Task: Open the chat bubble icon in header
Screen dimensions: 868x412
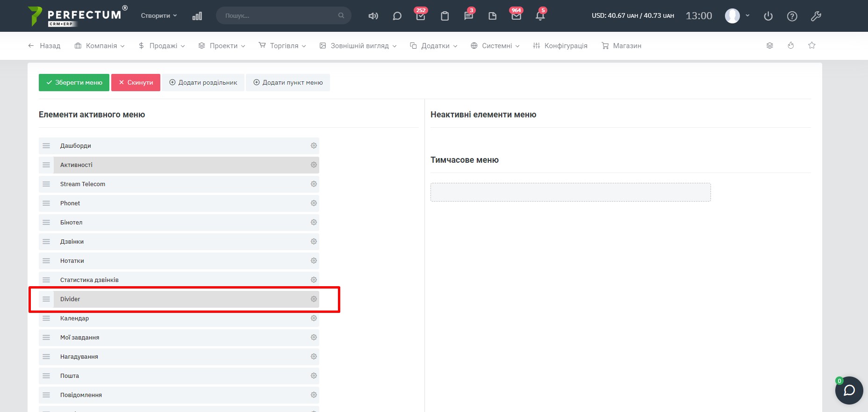Action: (397, 16)
